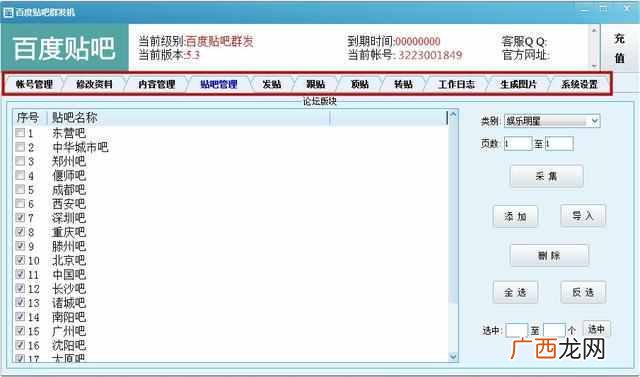Image resolution: width=640 pixels, height=377 pixels.
Task: Click the 页数 start page field
Action: point(518,144)
